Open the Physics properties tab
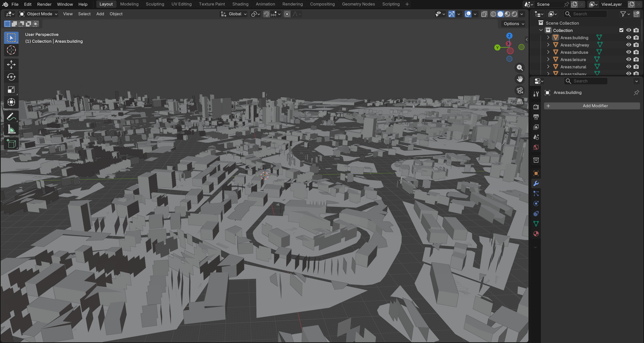644x343 pixels. pyautogui.click(x=536, y=204)
